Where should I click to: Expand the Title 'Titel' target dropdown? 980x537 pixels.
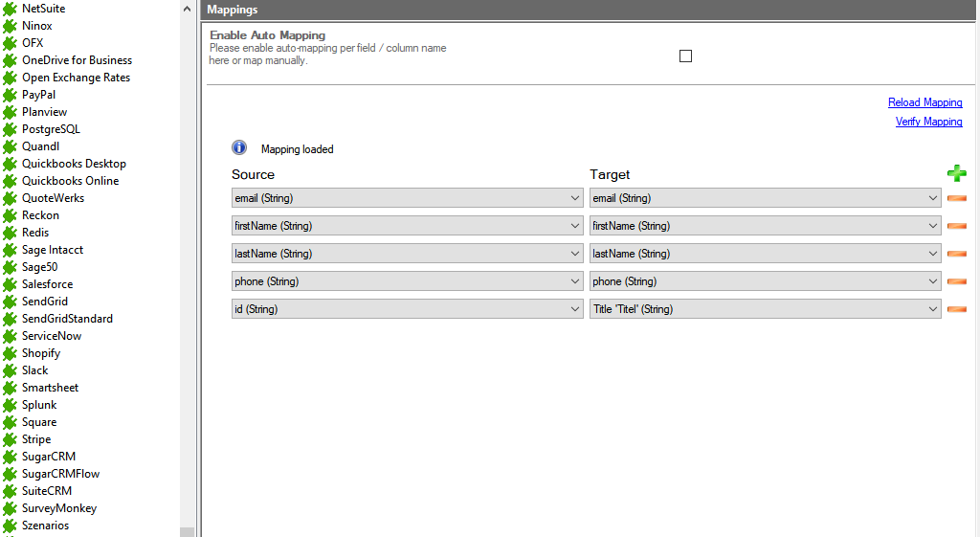point(765,309)
